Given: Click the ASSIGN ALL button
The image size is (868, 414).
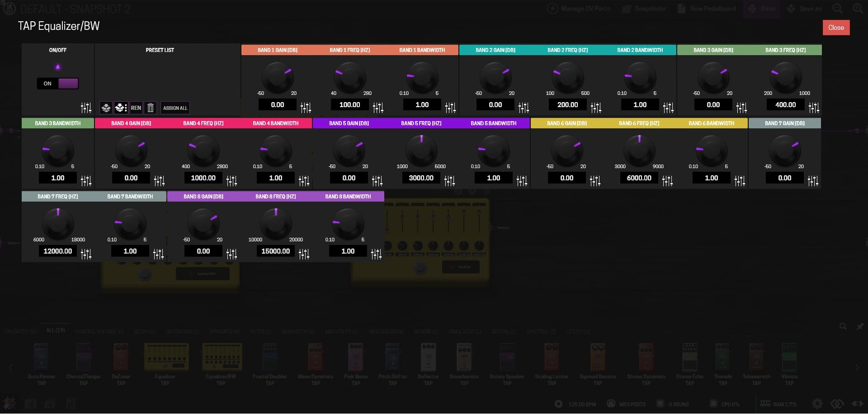Looking at the screenshot, I should [x=175, y=108].
